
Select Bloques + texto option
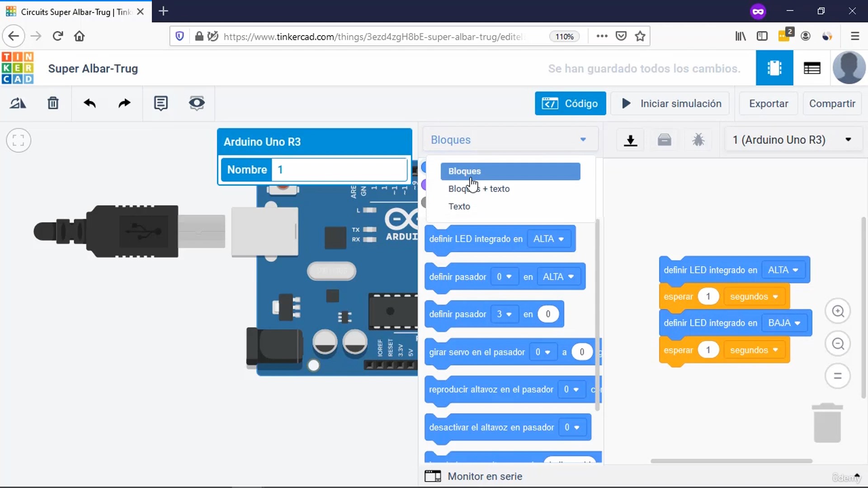(x=510, y=189)
